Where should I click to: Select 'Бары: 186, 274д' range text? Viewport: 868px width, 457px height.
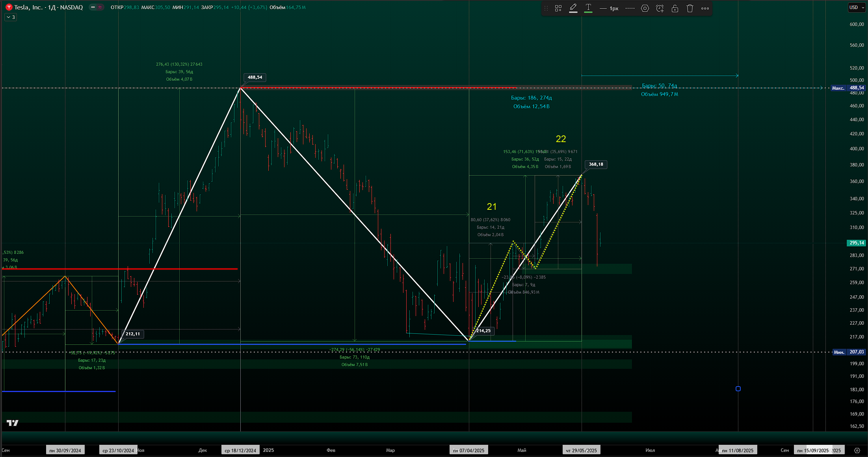tap(531, 98)
